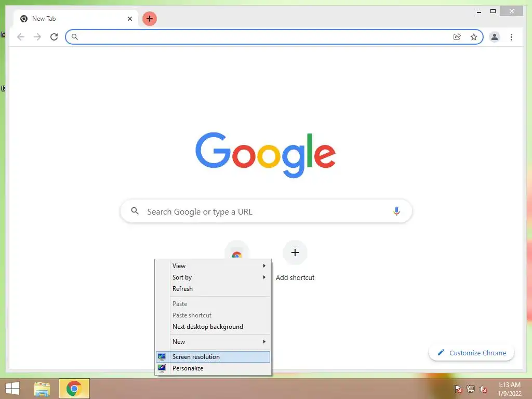Open Screen resolution settings
This screenshot has height=399, width=532.
213,356
